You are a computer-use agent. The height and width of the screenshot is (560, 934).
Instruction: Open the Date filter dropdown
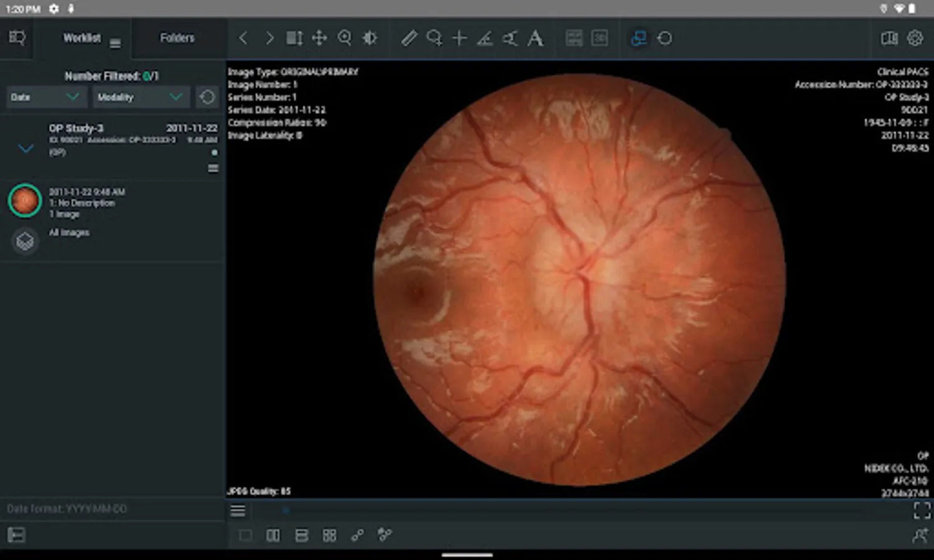45,97
